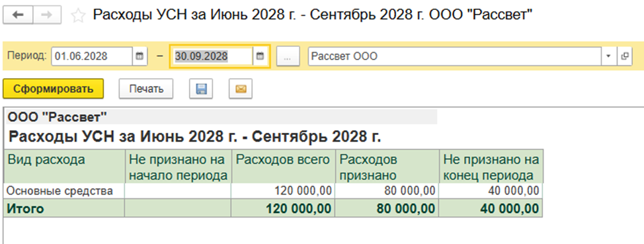
Task: Click the start date field 01.06.2028
Action: [92, 56]
